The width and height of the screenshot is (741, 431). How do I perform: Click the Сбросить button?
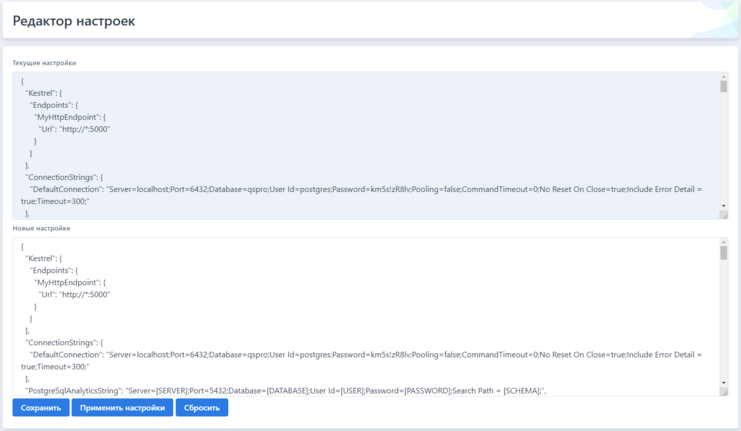[x=202, y=408]
